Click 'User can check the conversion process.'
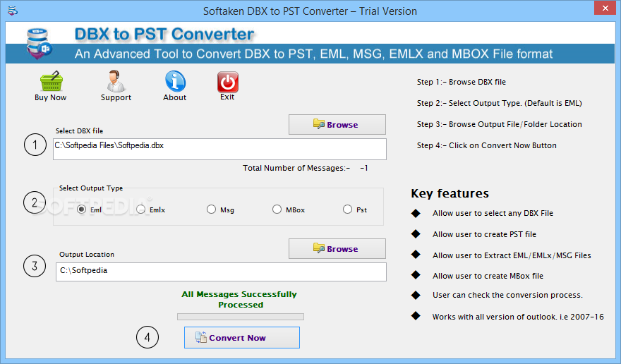The height and width of the screenshot is (364, 621). (x=507, y=295)
